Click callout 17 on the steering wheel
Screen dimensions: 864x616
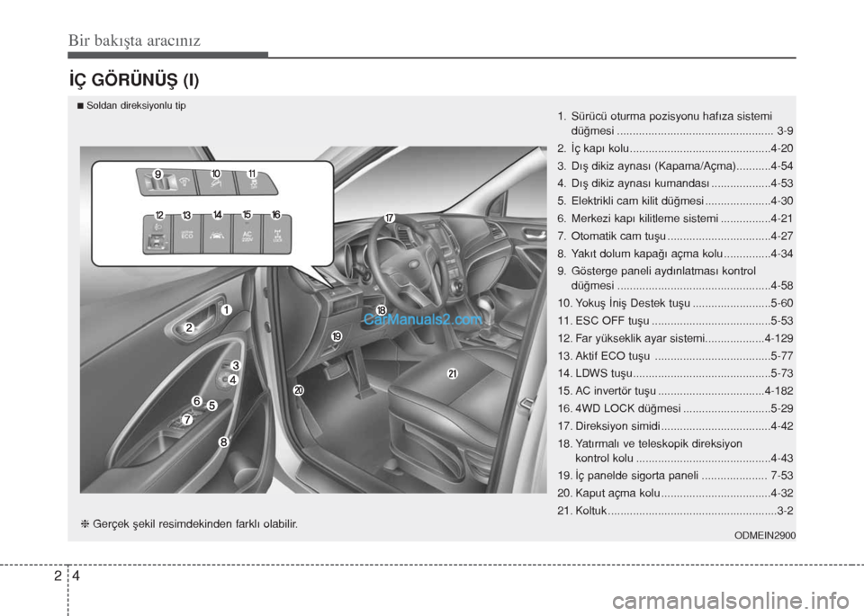pyautogui.click(x=390, y=218)
